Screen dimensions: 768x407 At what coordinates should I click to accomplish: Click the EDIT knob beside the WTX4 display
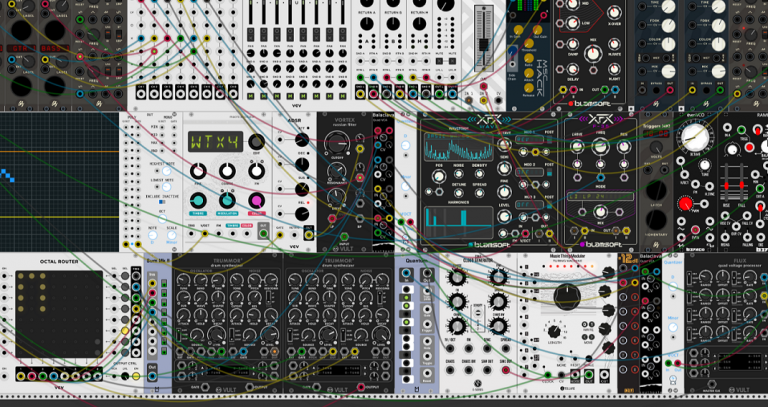tap(256, 142)
